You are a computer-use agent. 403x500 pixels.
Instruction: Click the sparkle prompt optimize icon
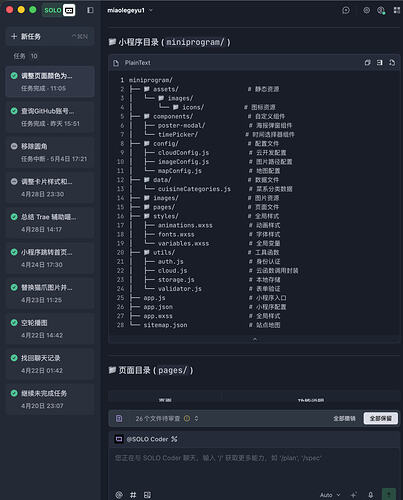(x=354, y=494)
